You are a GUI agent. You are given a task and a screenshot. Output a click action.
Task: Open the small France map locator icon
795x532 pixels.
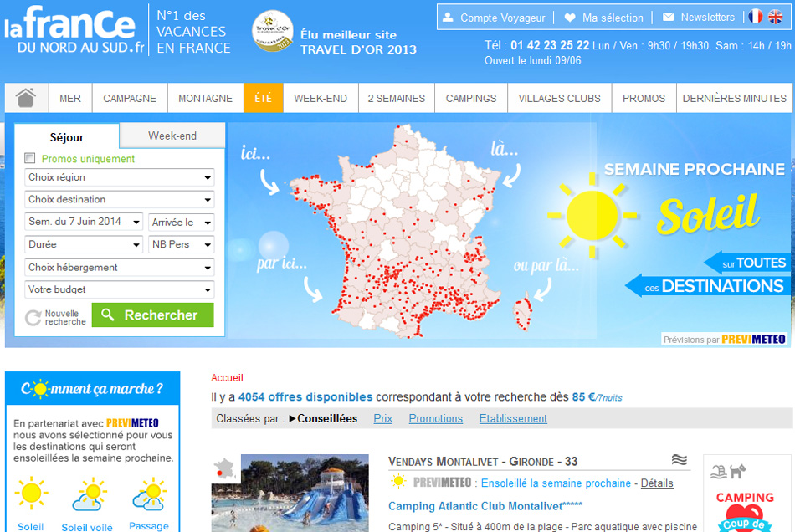[226, 469]
